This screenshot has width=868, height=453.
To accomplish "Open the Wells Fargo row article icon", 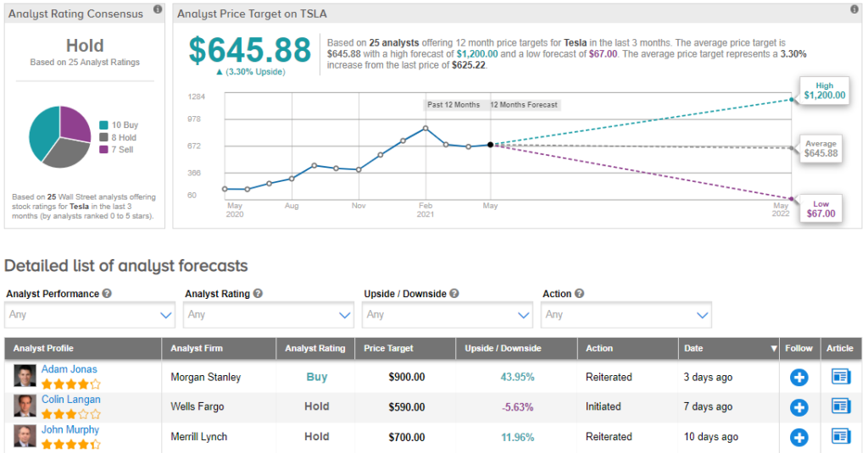I will click(x=841, y=407).
